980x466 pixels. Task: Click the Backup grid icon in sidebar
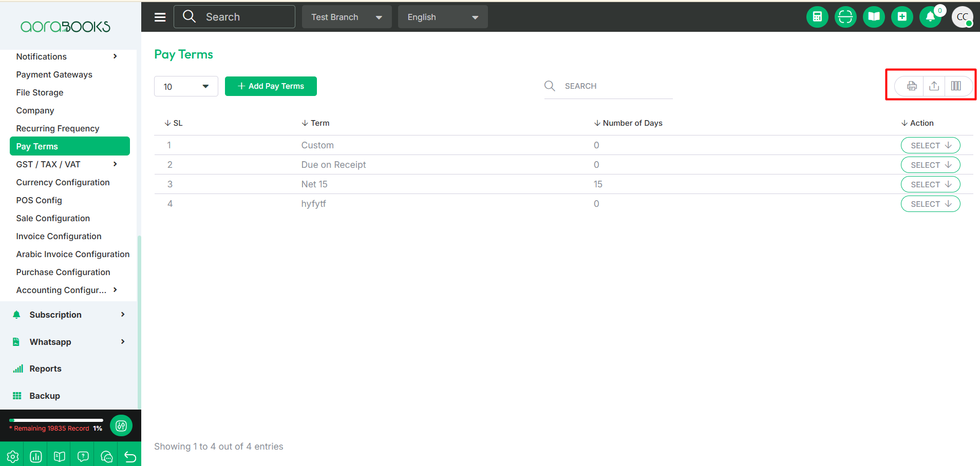coord(17,396)
